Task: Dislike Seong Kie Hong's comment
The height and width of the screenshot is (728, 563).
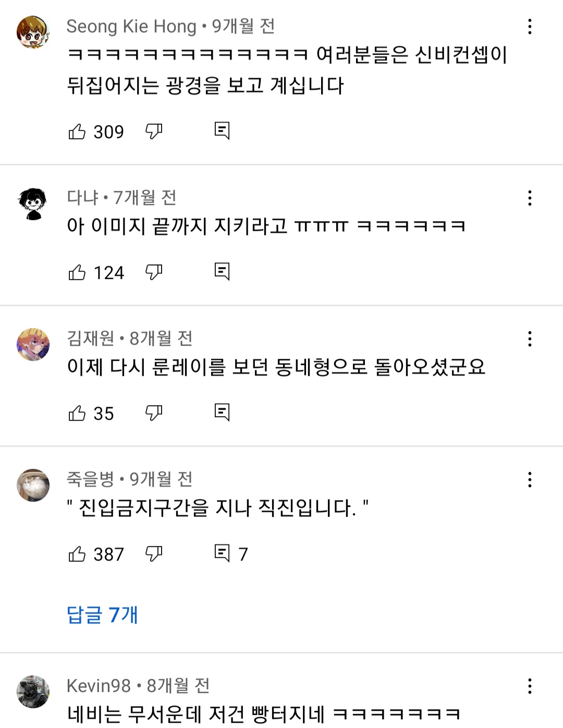Action: (154, 131)
